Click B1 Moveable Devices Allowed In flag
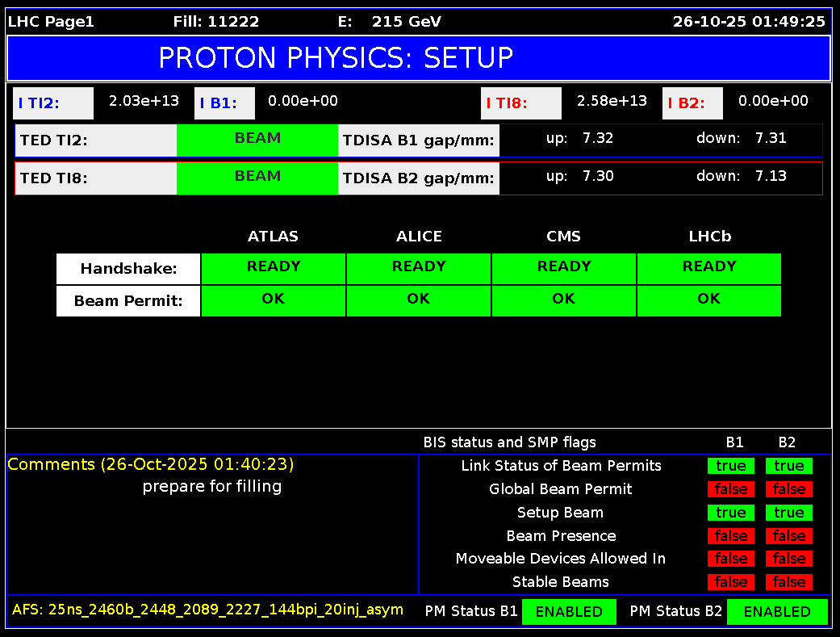The height and width of the screenshot is (637, 840). [731, 559]
